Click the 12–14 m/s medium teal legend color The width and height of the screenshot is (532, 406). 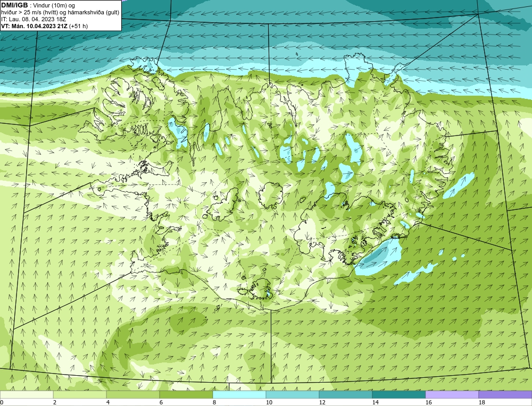pyautogui.click(x=345, y=394)
